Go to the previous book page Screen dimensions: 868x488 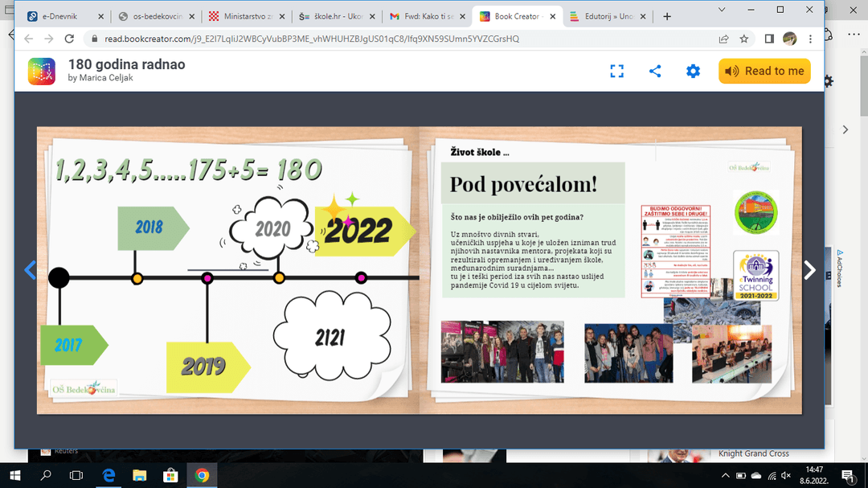pyautogui.click(x=30, y=270)
